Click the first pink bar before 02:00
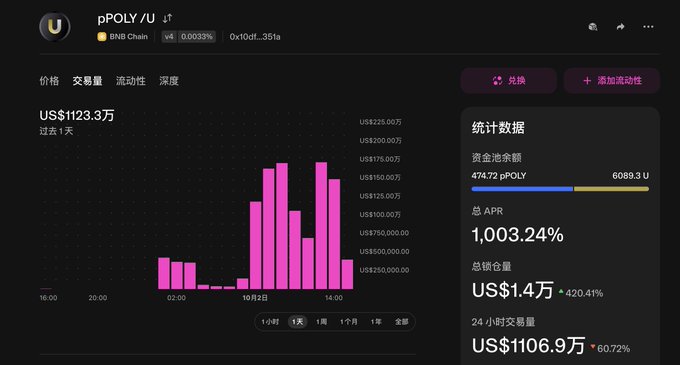 164,274
